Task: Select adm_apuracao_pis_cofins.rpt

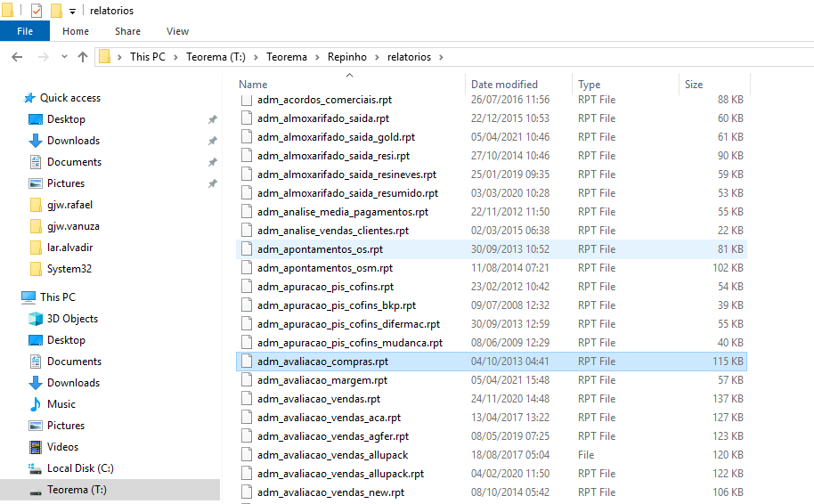Action: point(325,287)
